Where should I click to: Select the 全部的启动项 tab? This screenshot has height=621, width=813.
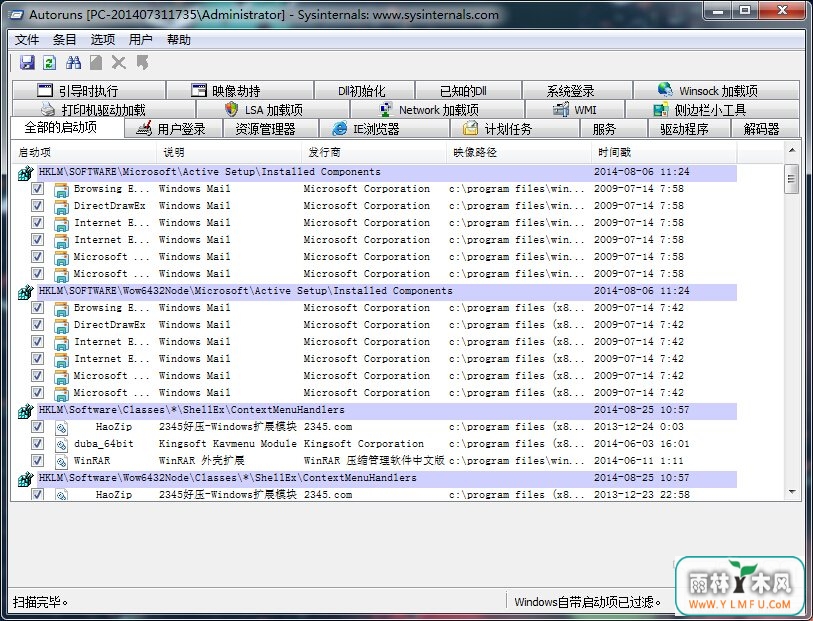(x=67, y=127)
